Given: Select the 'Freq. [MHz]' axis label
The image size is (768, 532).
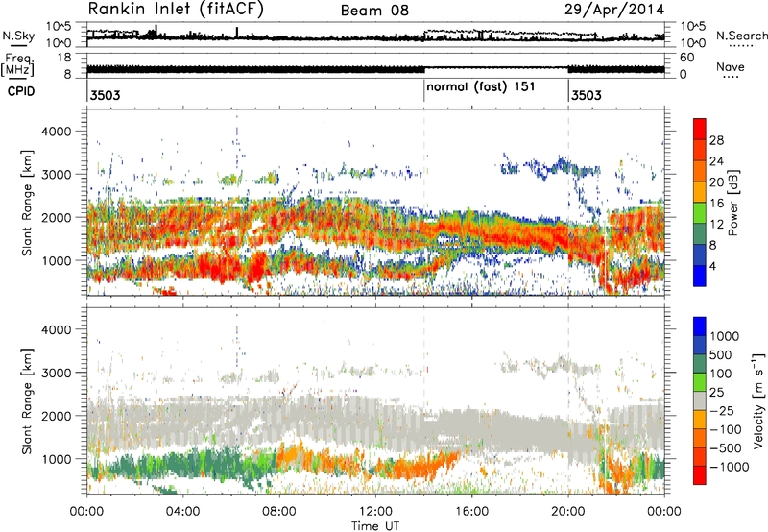Looking at the screenshot, I should pos(17,64).
